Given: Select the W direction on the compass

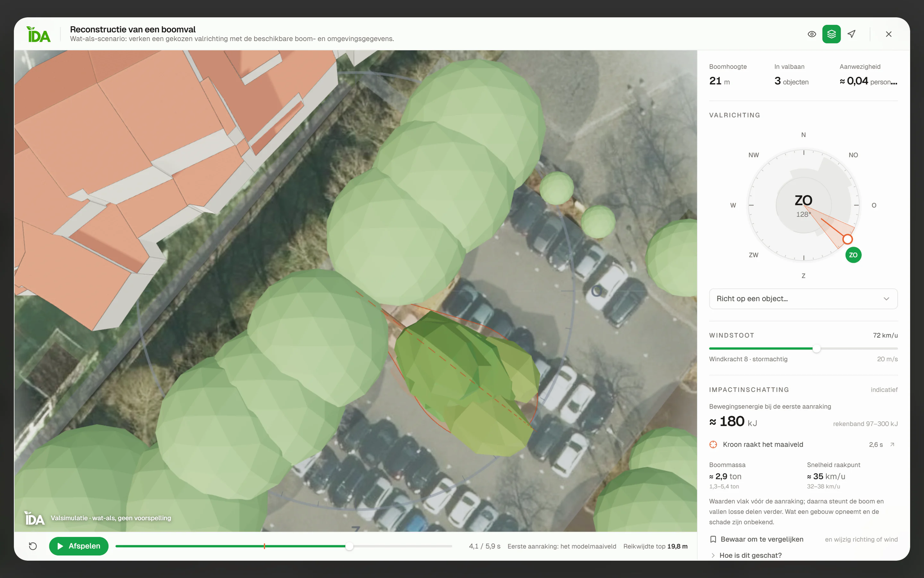Looking at the screenshot, I should point(733,205).
